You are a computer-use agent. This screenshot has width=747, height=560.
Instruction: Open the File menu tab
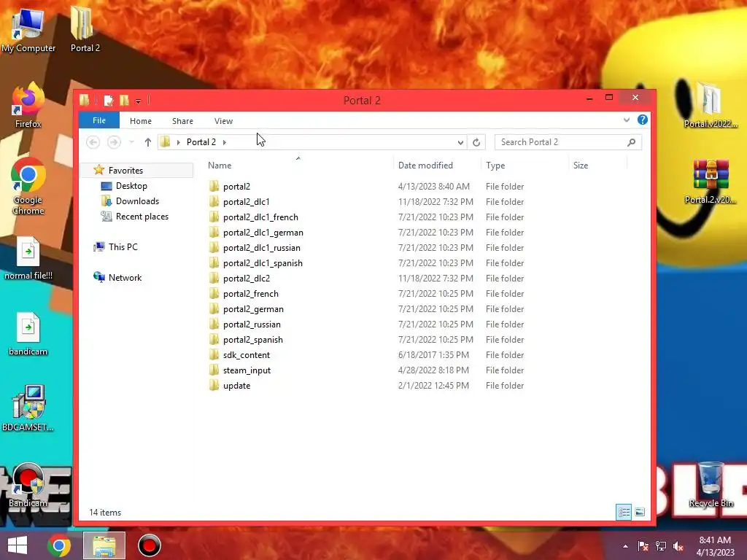tap(99, 120)
